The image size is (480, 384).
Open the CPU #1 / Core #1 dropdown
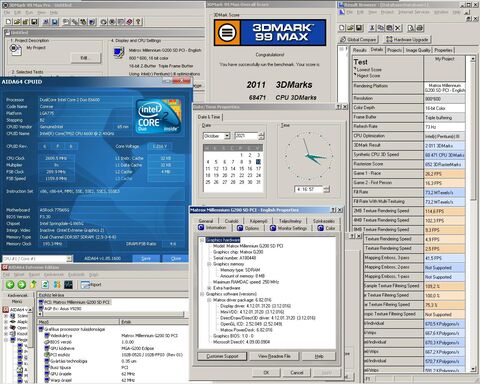click(69, 259)
